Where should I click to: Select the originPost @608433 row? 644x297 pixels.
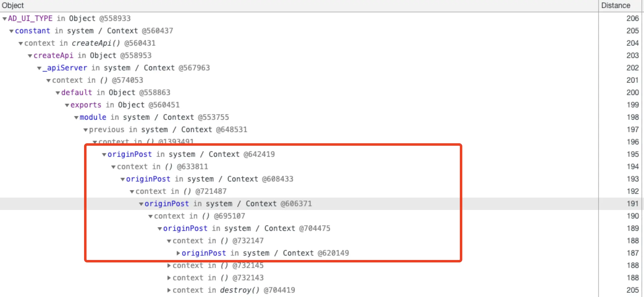click(x=210, y=179)
